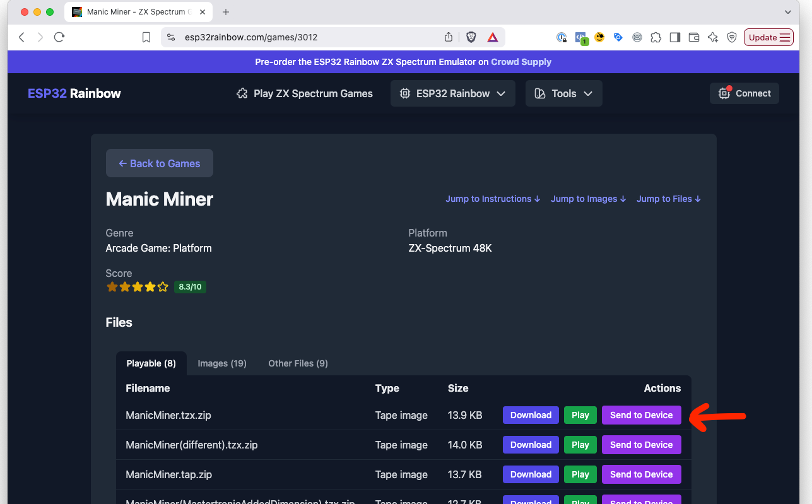Toggle the browser sidebar panel

675,37
